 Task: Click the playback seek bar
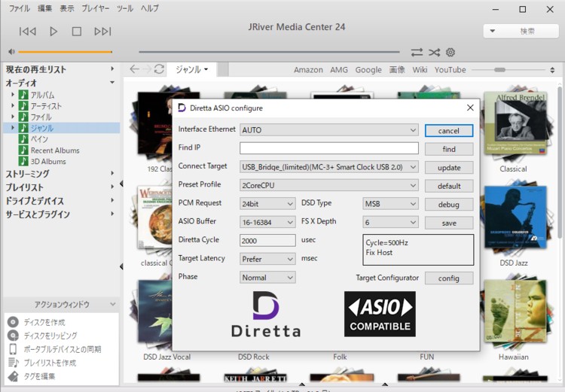pos(269,52)
